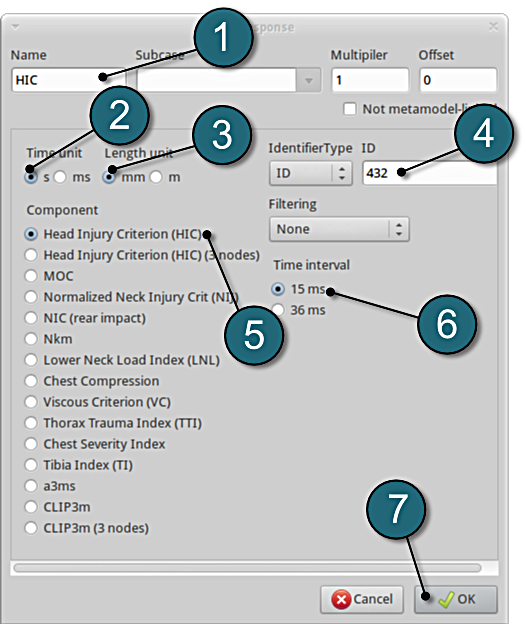The width and height of the screenshot is (526, 624).
Task: Click the window menu arrow in title bar
Action: (x=16, y=27)
